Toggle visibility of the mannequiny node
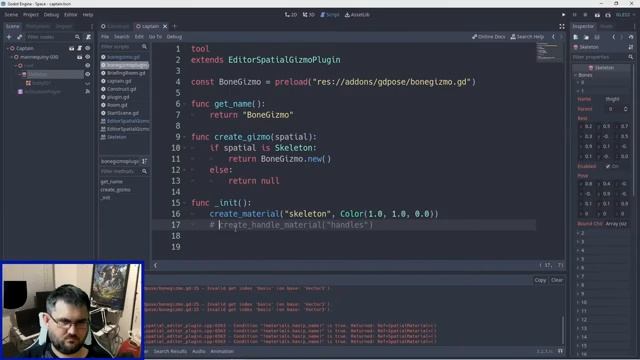This screenshot has height=360, width=640. coord(87,57)
